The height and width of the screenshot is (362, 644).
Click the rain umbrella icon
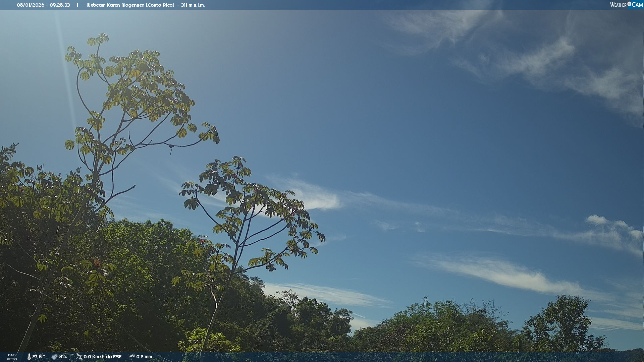pos(132,357)
